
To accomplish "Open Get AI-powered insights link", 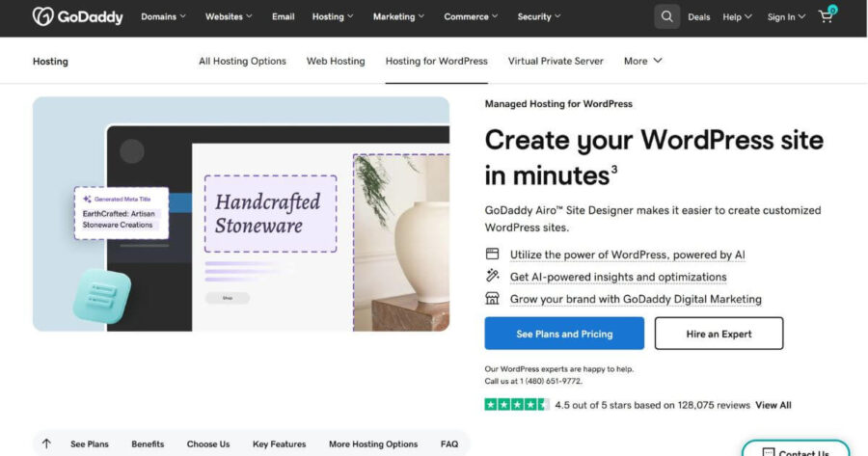I will pos(618,277).
